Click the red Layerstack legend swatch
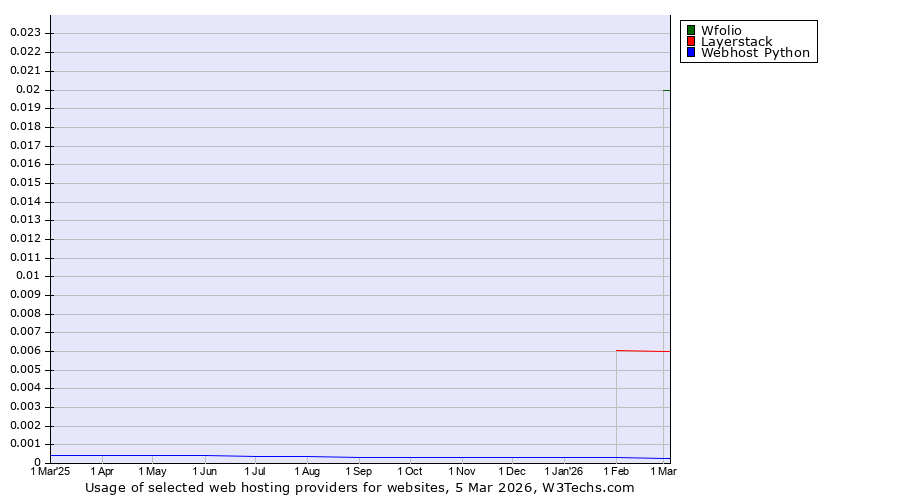This screenshot has height=500, width=900. pos(691,41)
